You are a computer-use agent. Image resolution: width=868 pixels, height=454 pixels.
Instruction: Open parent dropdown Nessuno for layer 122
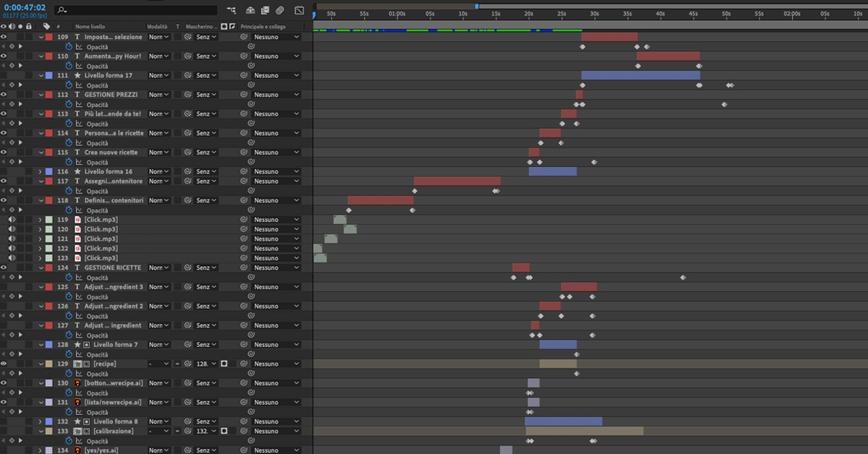[x=275, y=249]
